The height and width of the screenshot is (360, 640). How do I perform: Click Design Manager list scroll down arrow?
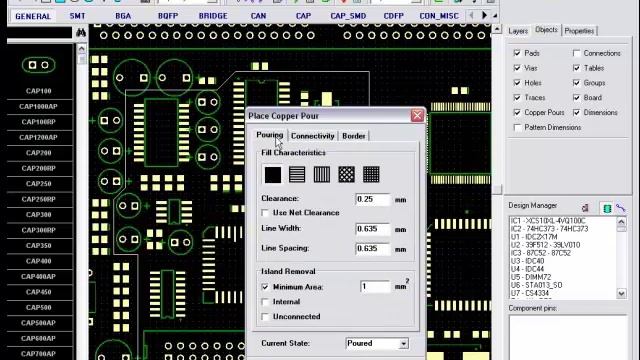(x=621, y=293)
